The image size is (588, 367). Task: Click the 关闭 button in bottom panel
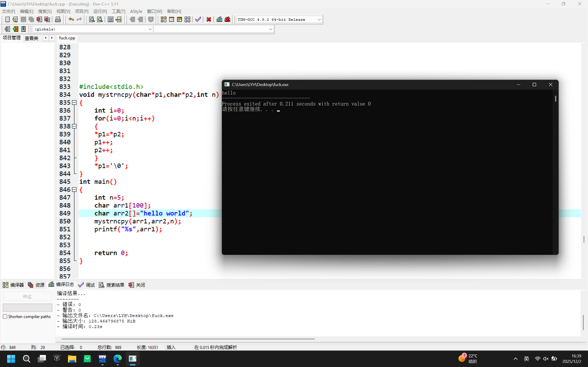(x=137, y=285)
